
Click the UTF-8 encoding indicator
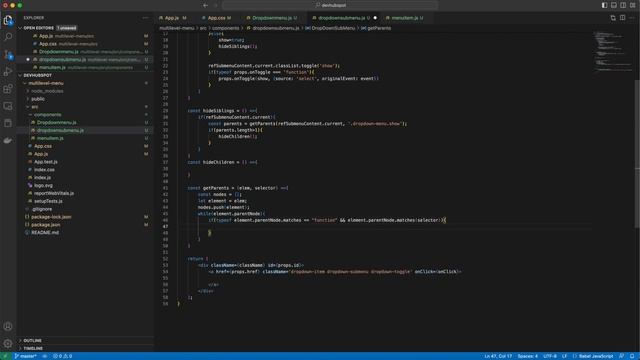point(550,356)
